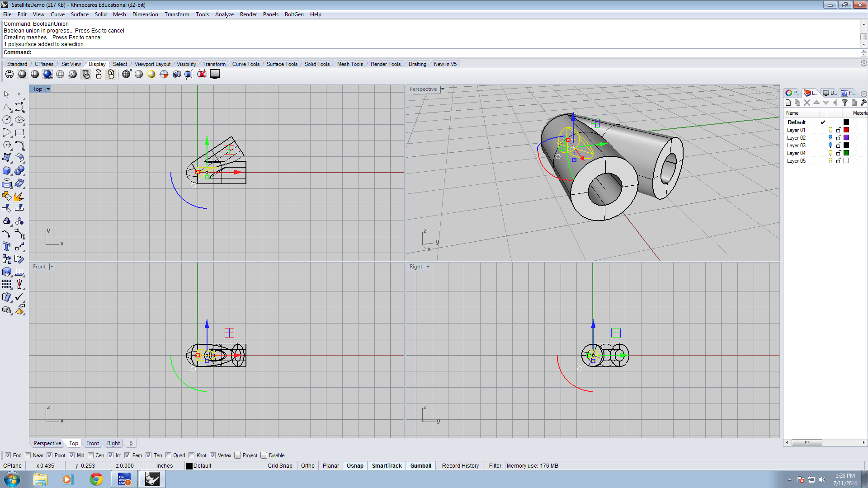868x488 pixels.
Task: Select Layer 05 row in layers panel
Action: tap(825, 161)
